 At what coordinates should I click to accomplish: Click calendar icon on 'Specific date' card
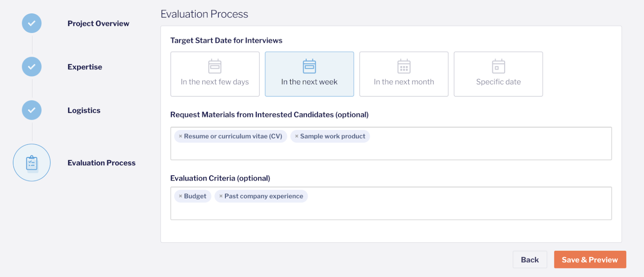tap(498, 66)
